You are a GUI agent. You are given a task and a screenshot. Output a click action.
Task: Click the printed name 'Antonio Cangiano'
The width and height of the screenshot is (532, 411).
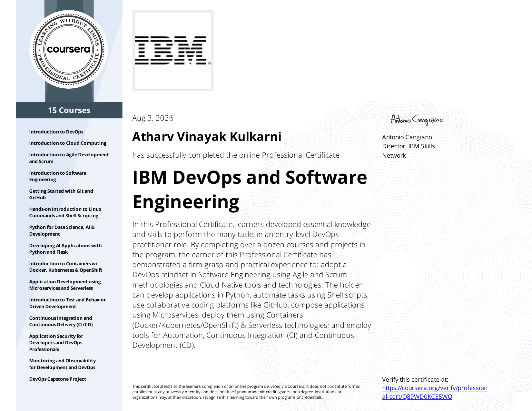407,137
